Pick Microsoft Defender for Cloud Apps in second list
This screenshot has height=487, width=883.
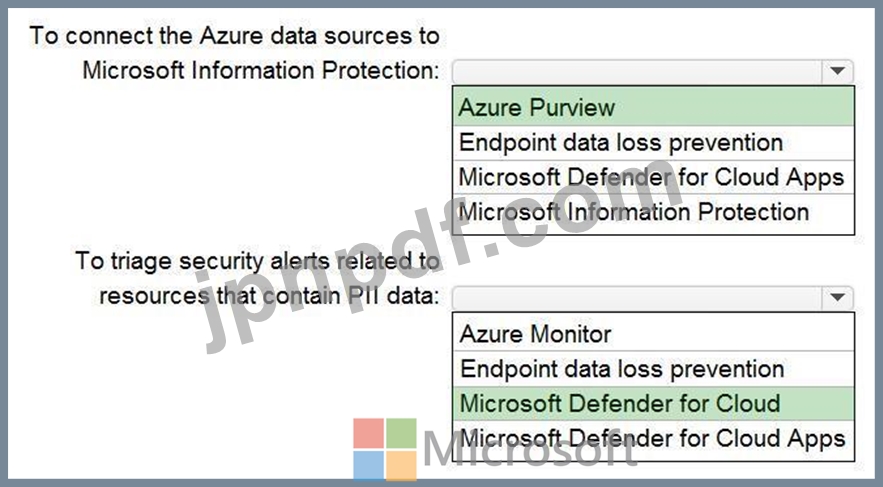(654, 438)
